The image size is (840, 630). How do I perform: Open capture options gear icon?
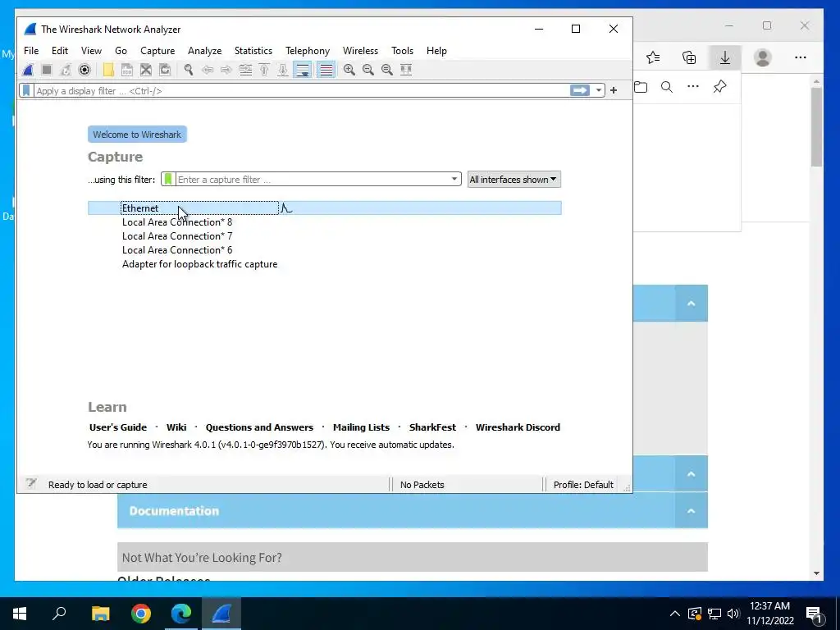coord(84,70)
